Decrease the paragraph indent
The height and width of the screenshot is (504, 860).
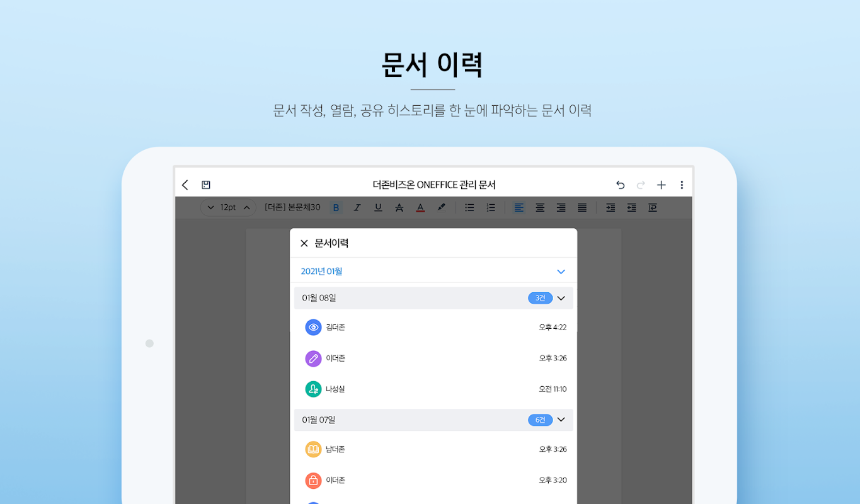(x=631, y=207)
